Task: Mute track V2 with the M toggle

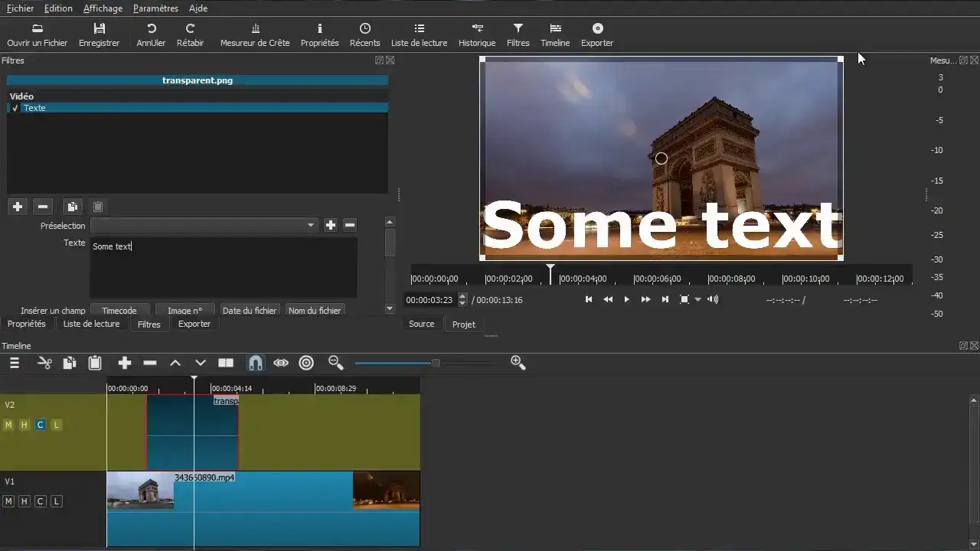Action: (8, 425)
